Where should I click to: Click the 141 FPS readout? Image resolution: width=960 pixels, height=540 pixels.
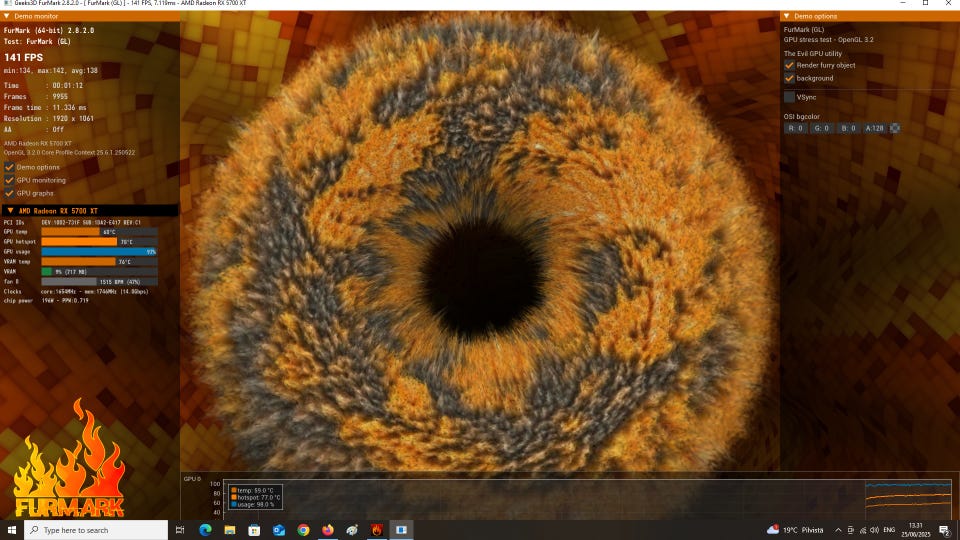tap(24, 58)
